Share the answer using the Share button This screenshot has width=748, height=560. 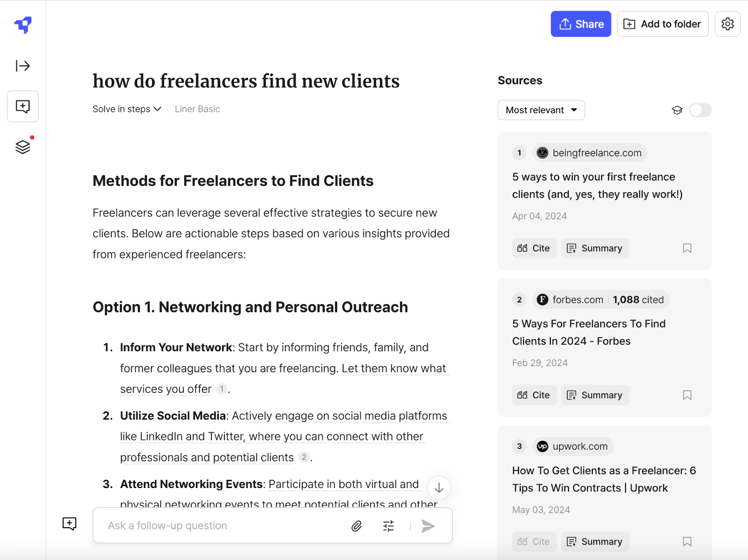click(581, 24)
